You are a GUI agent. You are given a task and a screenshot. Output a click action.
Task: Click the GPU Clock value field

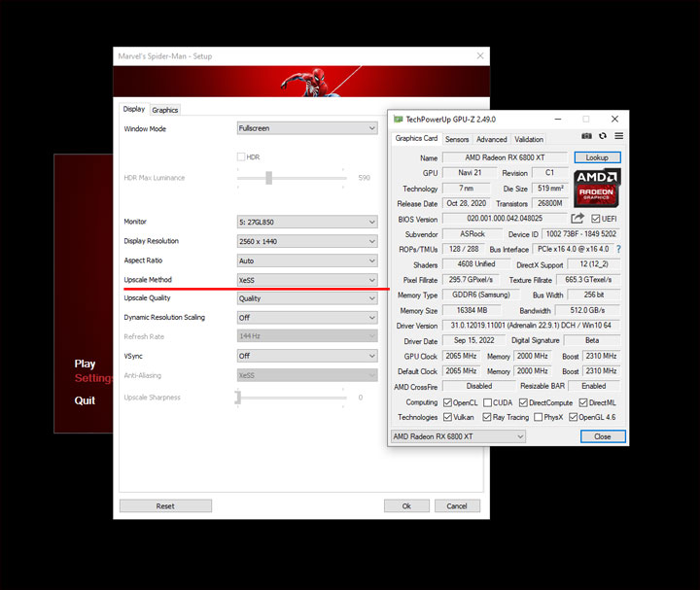[461, 356]
